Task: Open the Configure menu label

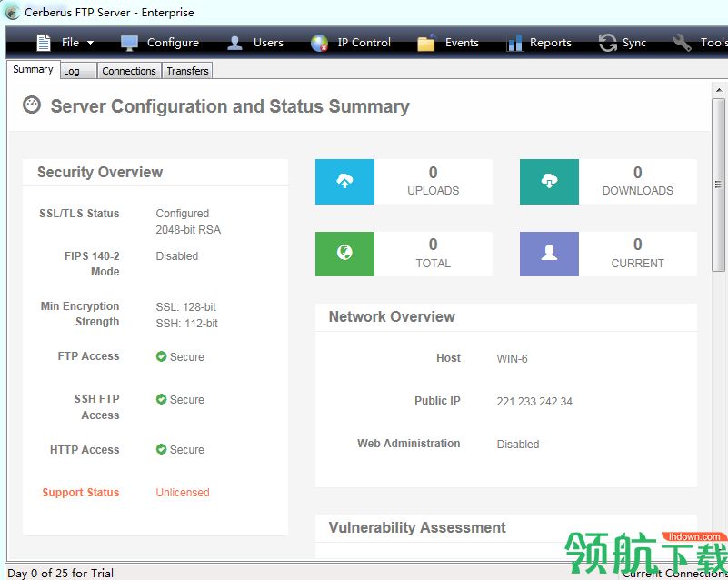Action: click(173, 43)
